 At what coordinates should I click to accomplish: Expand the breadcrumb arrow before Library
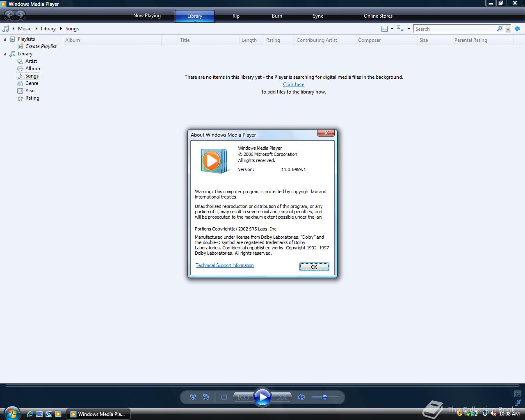[x=37, y=29]
